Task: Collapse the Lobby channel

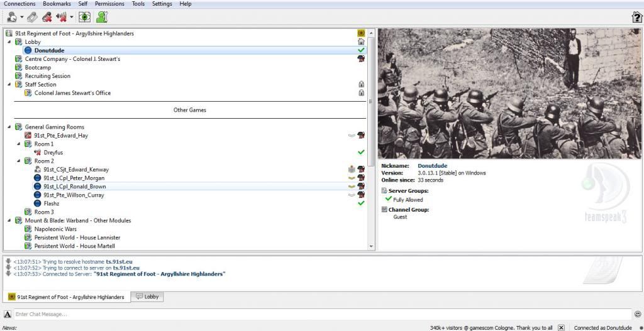Action: coord(9,42)
